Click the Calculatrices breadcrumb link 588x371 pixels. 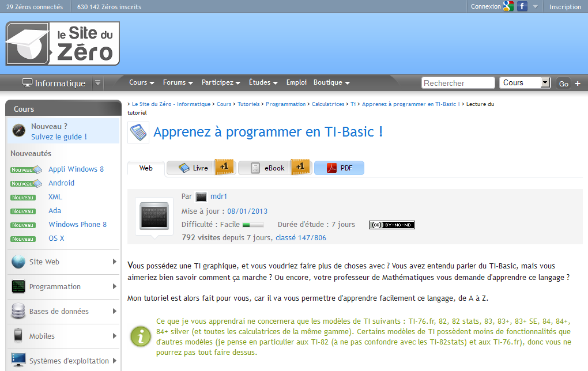coord(328,104)
